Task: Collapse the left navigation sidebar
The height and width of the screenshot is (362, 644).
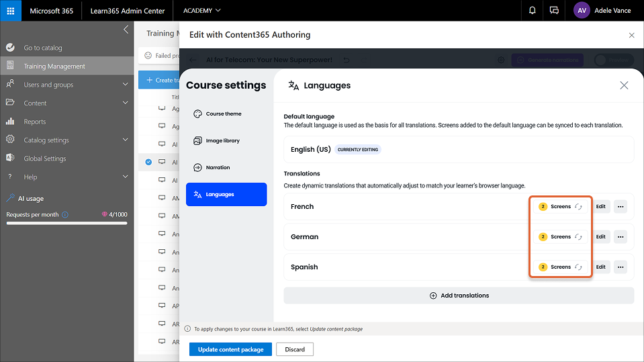Action: point(126,30)
